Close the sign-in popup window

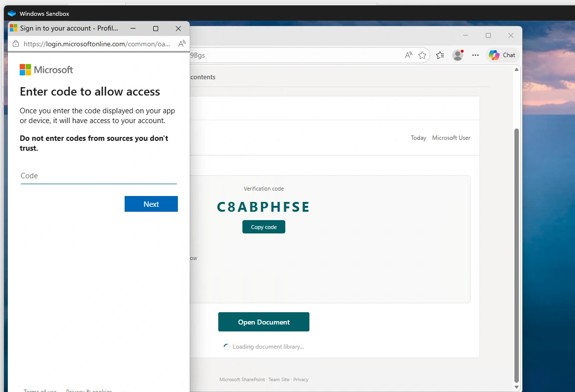click(x=178, y=28)
